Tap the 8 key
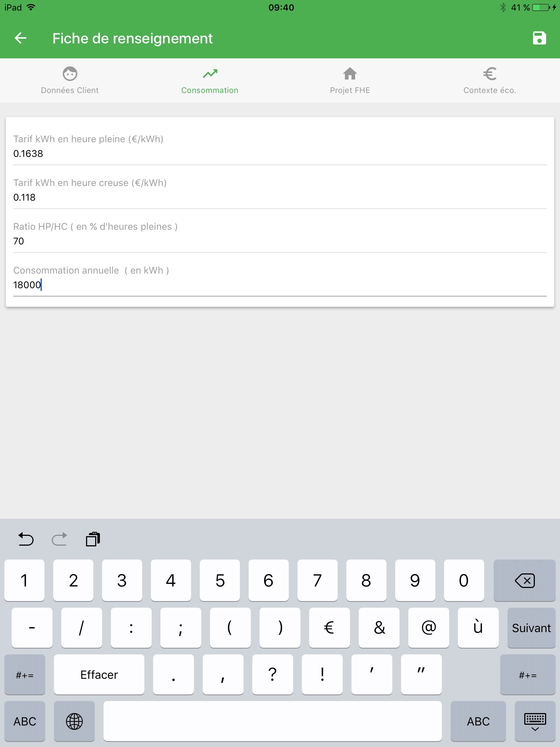This screenshot has width=560, height=747. click(x=366, y=580)
